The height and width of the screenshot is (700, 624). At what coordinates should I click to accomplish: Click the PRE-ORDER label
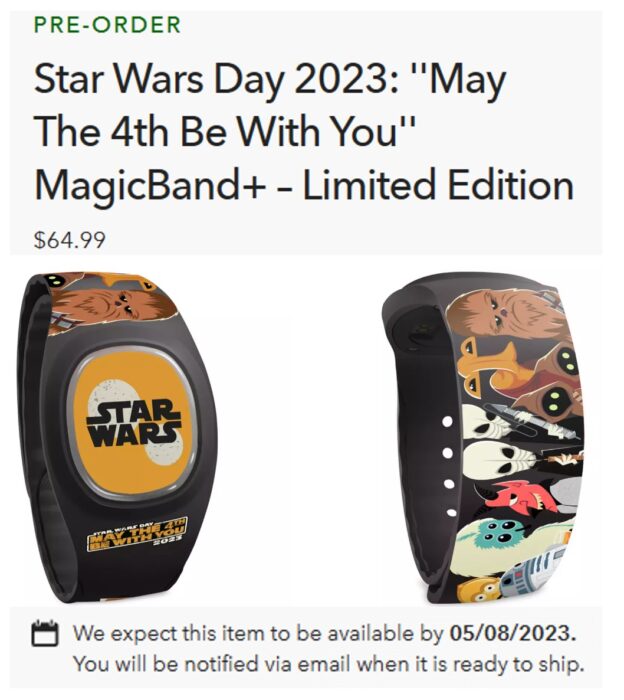click(108, 25)
